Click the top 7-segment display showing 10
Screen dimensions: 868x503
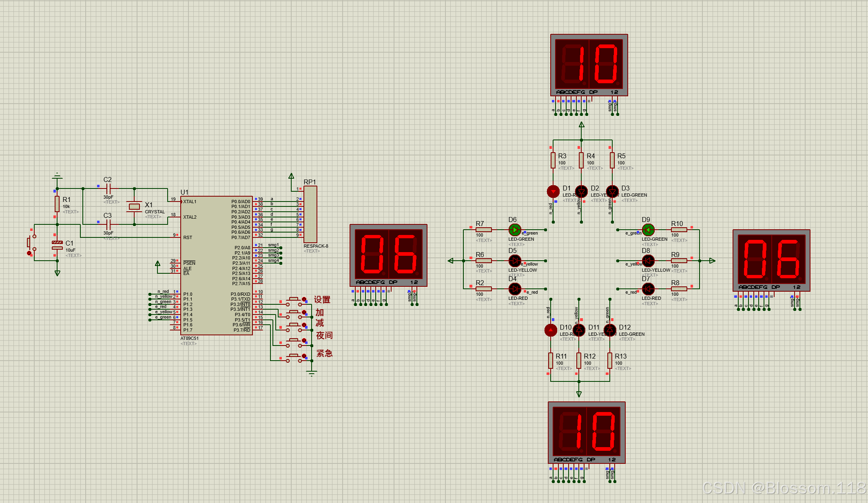589,64
